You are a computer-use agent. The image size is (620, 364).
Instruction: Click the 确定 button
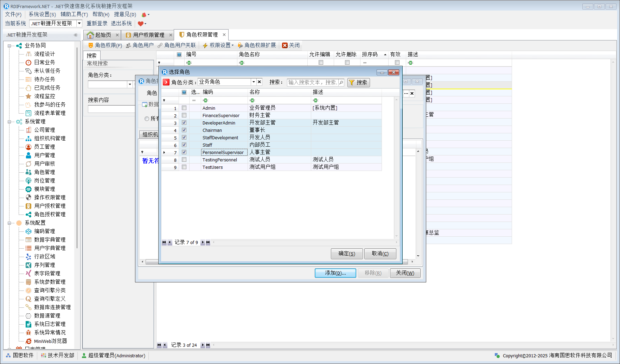[346, 254]
